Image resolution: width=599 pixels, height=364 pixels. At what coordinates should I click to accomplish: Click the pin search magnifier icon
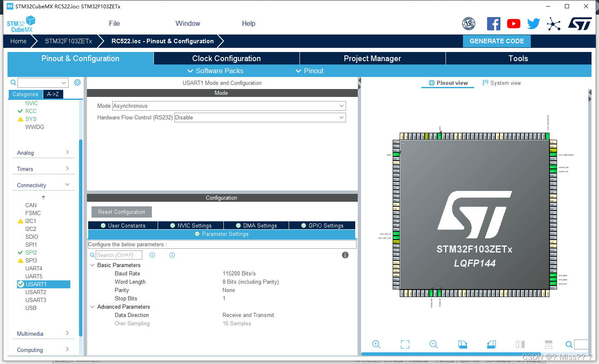coord(569,344)
